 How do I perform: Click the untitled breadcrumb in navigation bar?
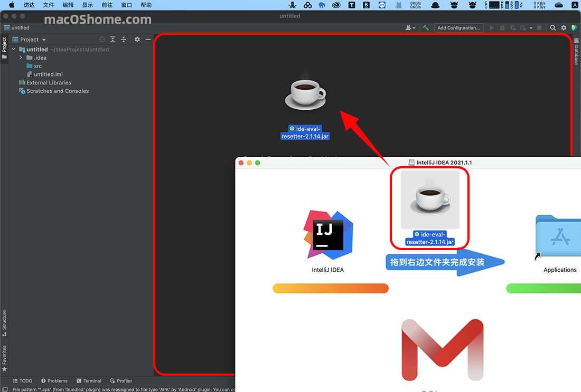tap(17, 28)
